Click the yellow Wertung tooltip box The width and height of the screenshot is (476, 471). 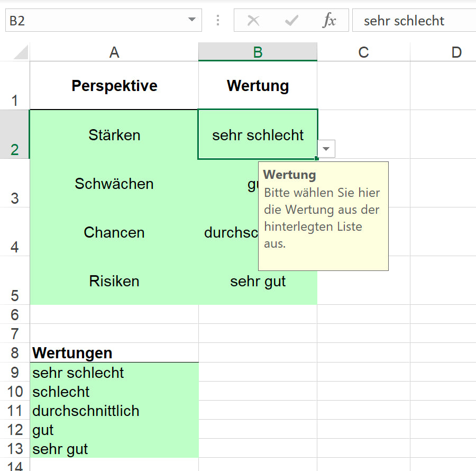323,216
